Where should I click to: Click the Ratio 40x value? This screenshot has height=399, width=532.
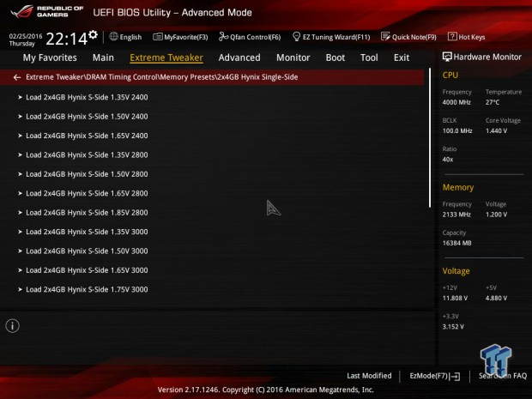pyautogui.click(x=448, y=159)
